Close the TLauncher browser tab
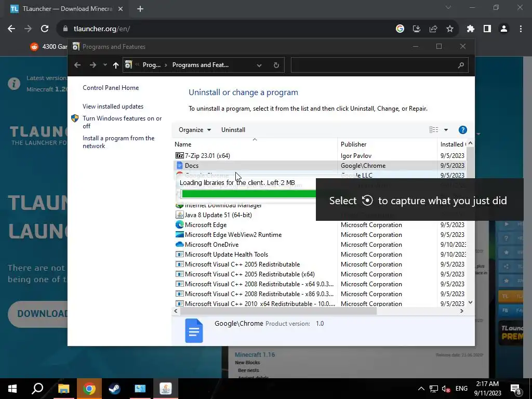532x399 pixels. pyautogui.click(x=121, y=9)
